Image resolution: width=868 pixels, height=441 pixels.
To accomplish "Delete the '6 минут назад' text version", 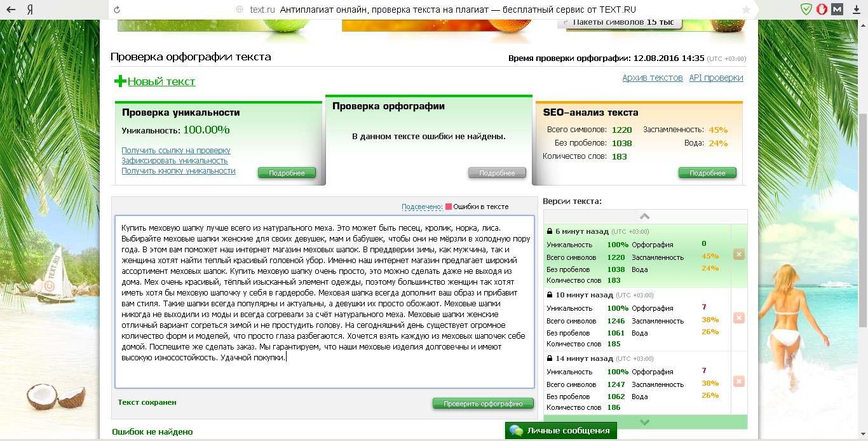I will (738, 254).
